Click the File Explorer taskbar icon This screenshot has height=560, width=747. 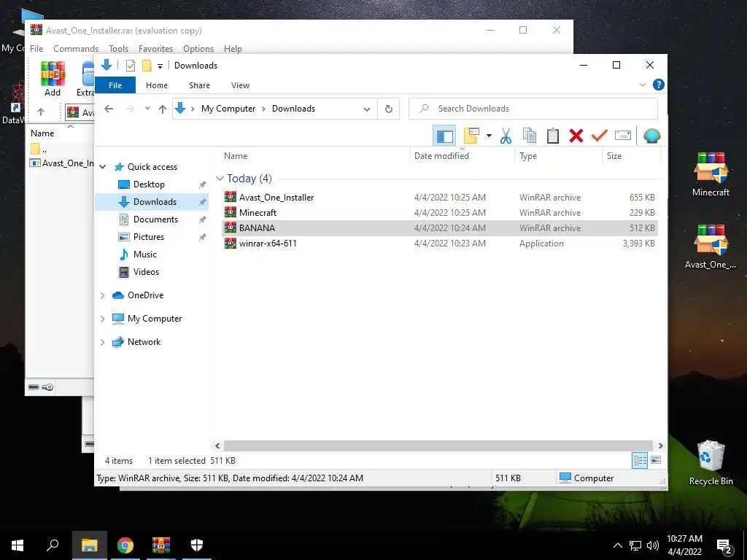pyautogui.click(x=90, y=545)
